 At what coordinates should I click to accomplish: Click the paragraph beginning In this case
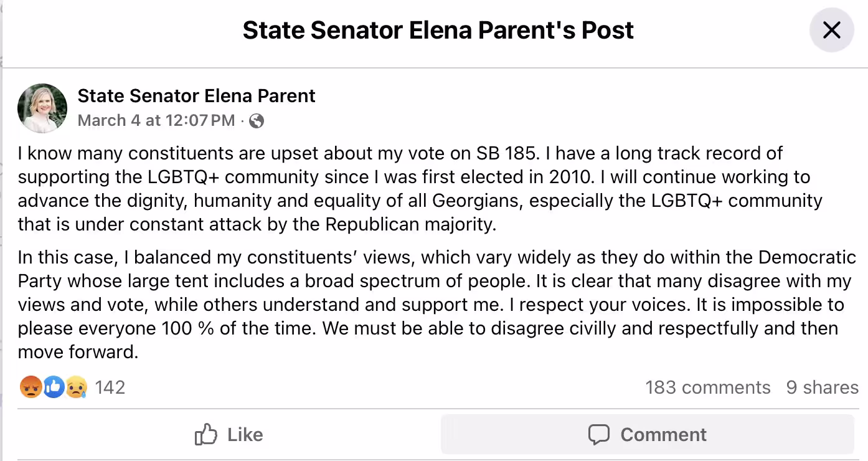tap(437, 305)
